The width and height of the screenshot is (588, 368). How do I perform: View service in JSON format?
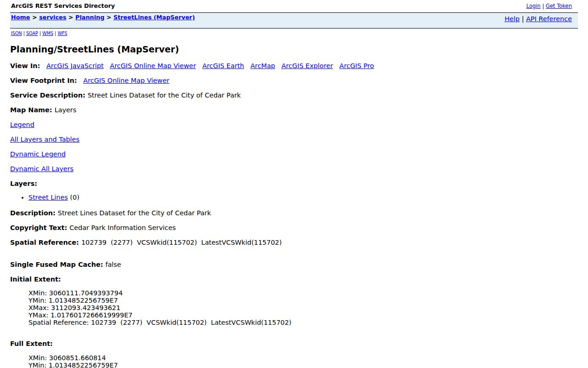[x=17, y=34]
